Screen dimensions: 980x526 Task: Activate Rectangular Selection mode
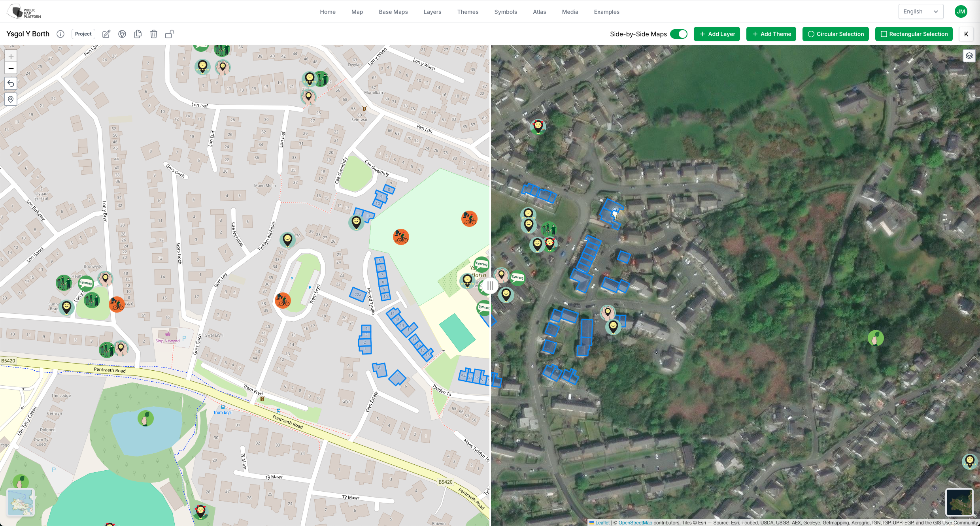914,34
